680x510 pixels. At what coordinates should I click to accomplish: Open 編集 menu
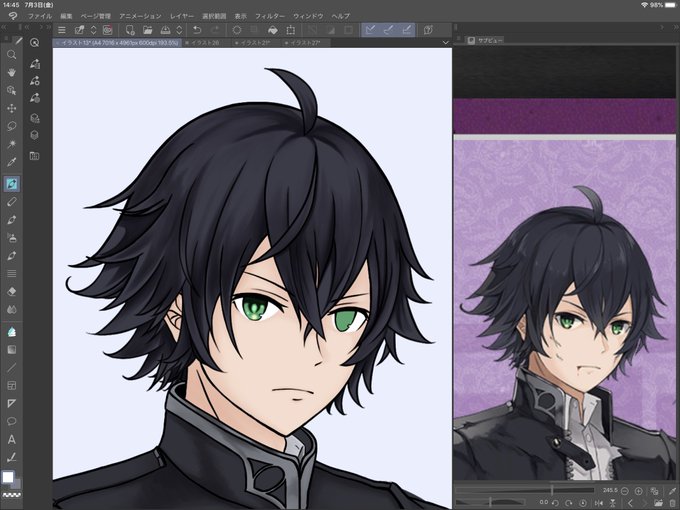tap(66, 16)
